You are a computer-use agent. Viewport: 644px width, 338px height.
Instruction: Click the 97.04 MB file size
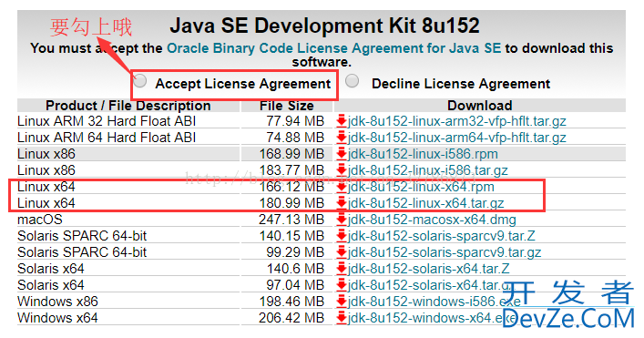(x=295, y=285)
